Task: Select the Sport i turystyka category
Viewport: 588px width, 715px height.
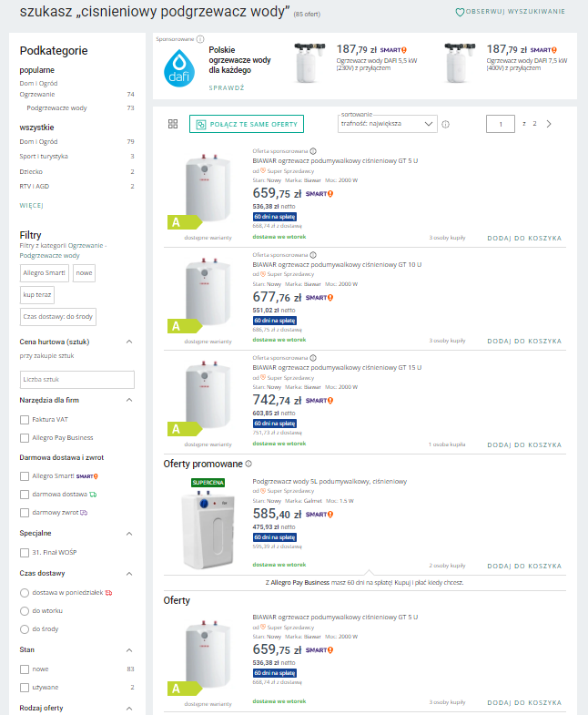Action: 44,156
